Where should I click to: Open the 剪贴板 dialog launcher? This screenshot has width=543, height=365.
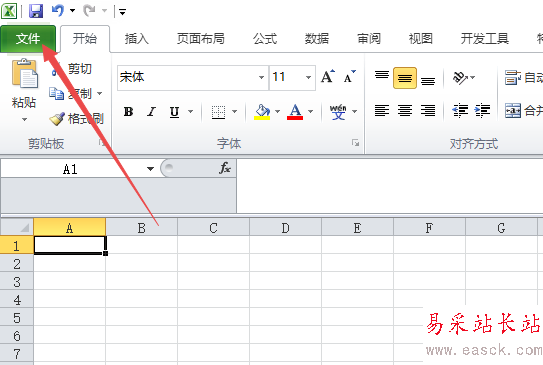click(102, 142)
